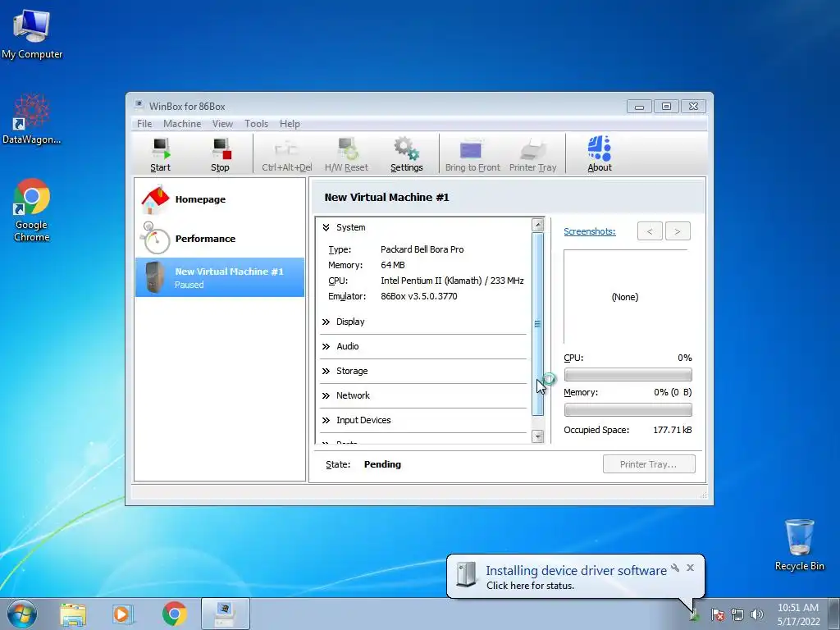The image size is (840, 630).
Task: Open the My Computer desktop icon
Action: [x=32, y=34]
